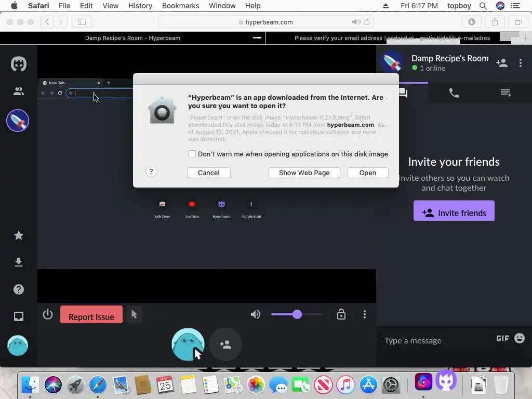Open Safari's Window menu
This screenshot has height=399, width=532.
click(x=222, y=6)
